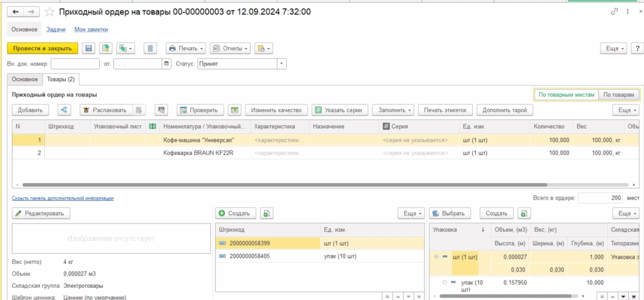Open help with the question mark button

(637, 49)
